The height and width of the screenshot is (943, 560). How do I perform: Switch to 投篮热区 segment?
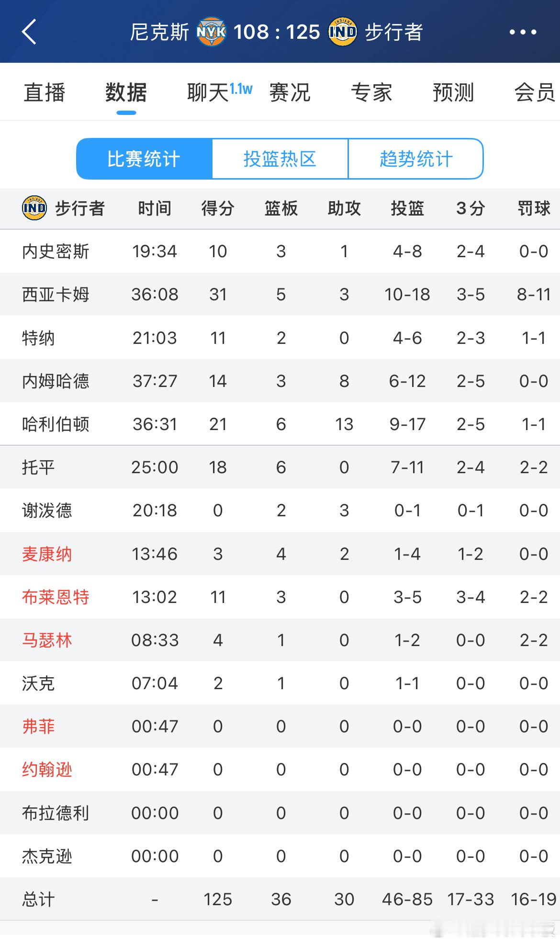point(280,159)
